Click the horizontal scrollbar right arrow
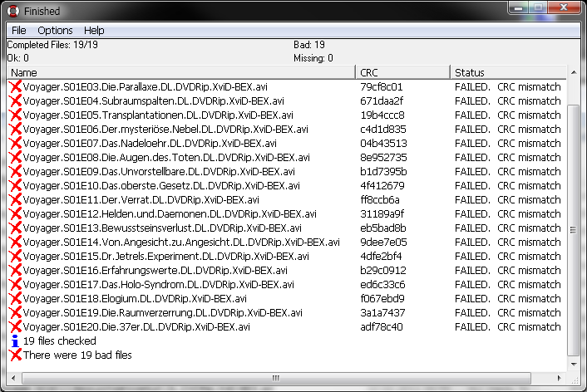 coord(560,378)
